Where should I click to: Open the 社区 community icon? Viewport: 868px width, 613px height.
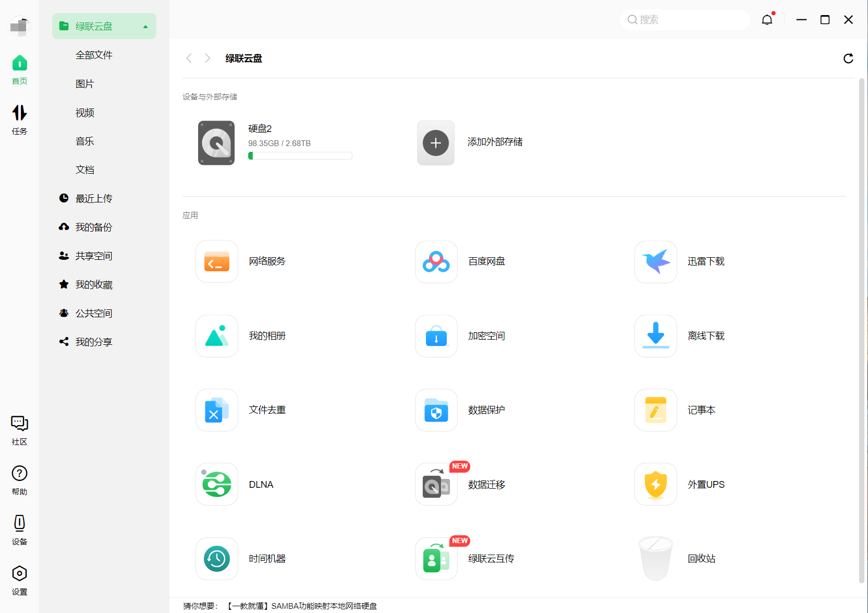coord(20,430)
